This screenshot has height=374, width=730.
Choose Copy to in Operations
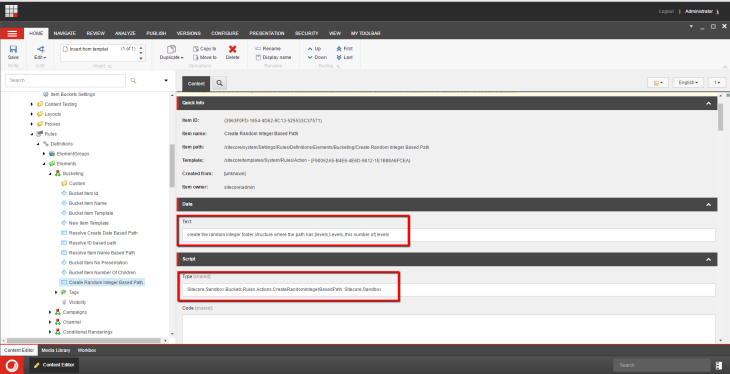pos(204,48)
